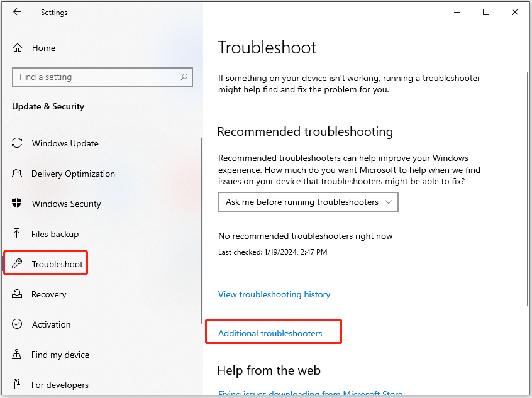Expand the Ask me before running troubleshooters menu

click(308, 202)
